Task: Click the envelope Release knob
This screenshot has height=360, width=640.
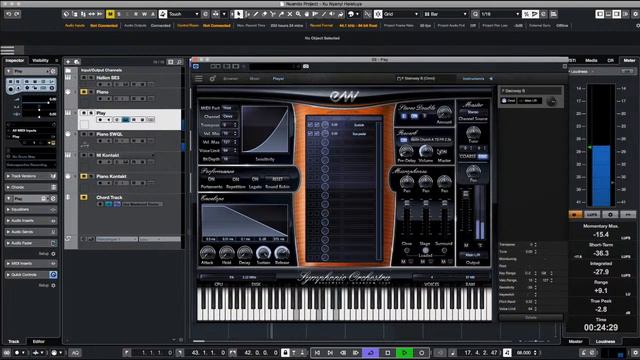Action: point(282,253)
